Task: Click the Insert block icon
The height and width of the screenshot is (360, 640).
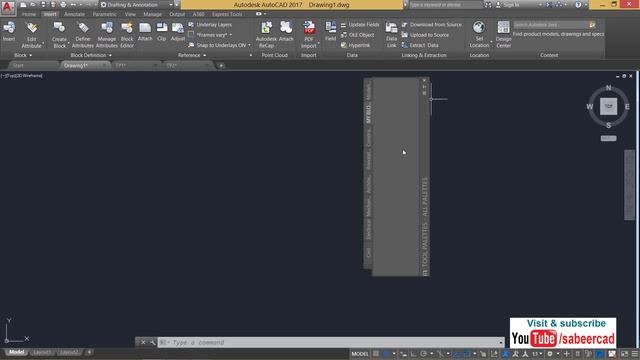Action: [9, 28]
